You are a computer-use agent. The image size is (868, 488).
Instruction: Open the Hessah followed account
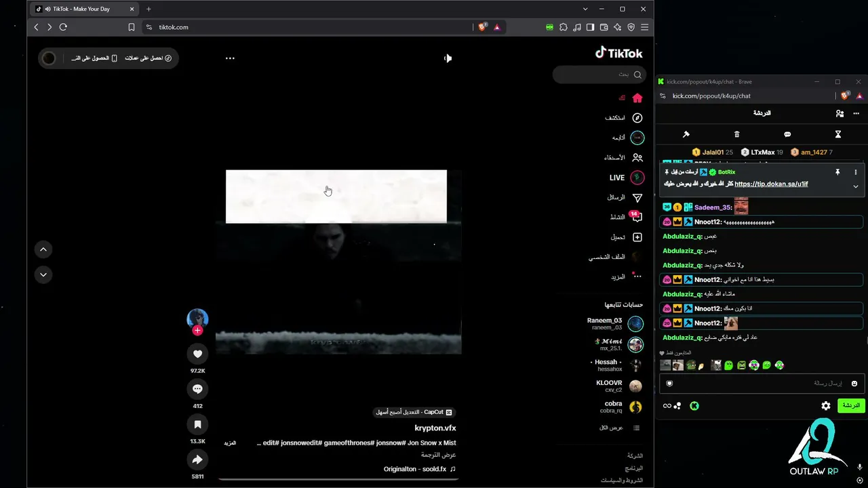click(x=616, y=365)
